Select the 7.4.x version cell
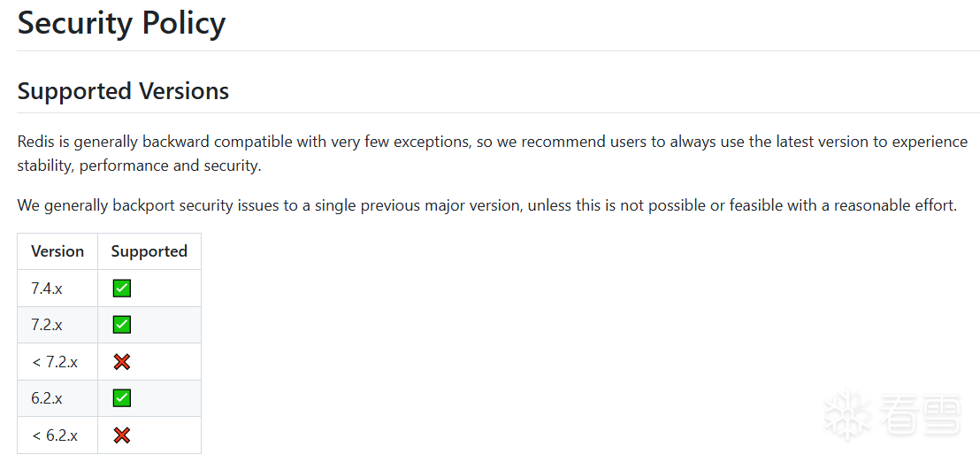 point(47,288)
